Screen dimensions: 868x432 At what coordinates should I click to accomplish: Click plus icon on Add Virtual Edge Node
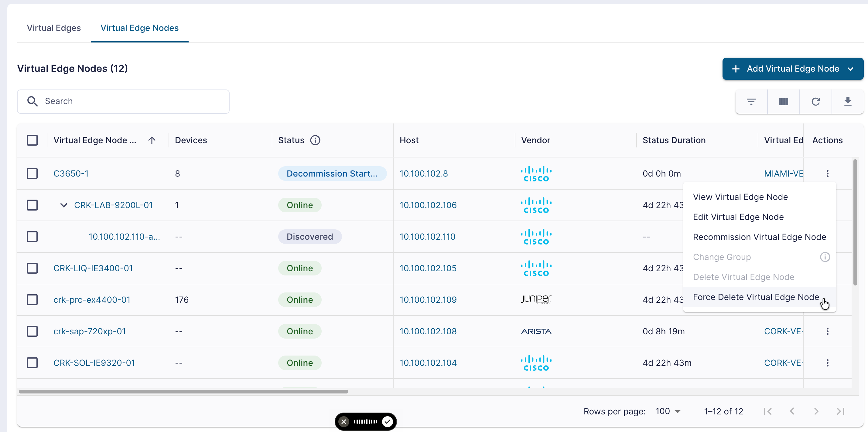pyautogui.click(x=736, y=69)
